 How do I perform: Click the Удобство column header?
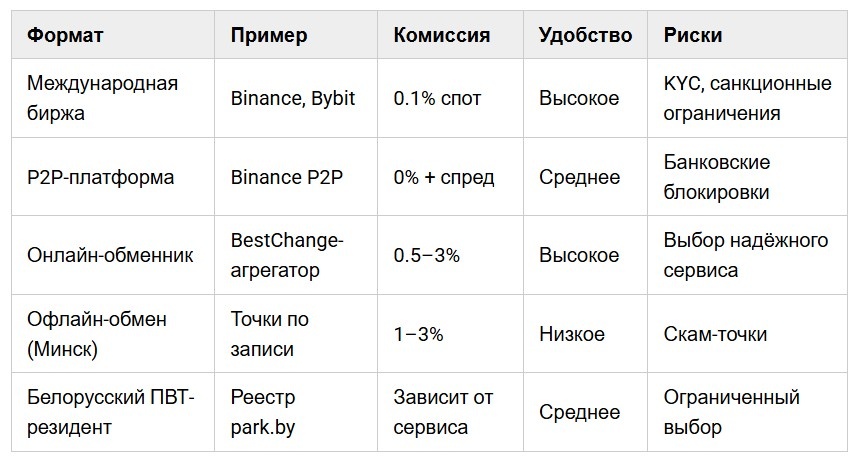coord(585,35)
